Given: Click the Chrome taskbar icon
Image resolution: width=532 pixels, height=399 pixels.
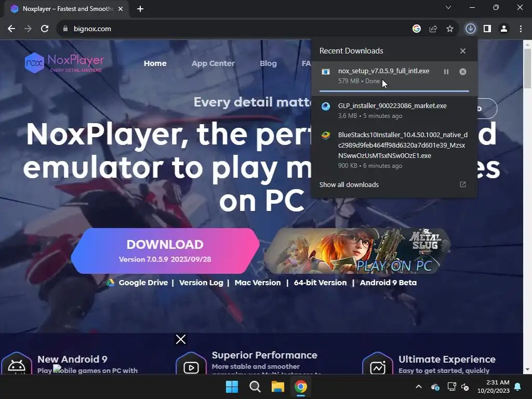Looking at the screenshot, I should click(301, 387).
